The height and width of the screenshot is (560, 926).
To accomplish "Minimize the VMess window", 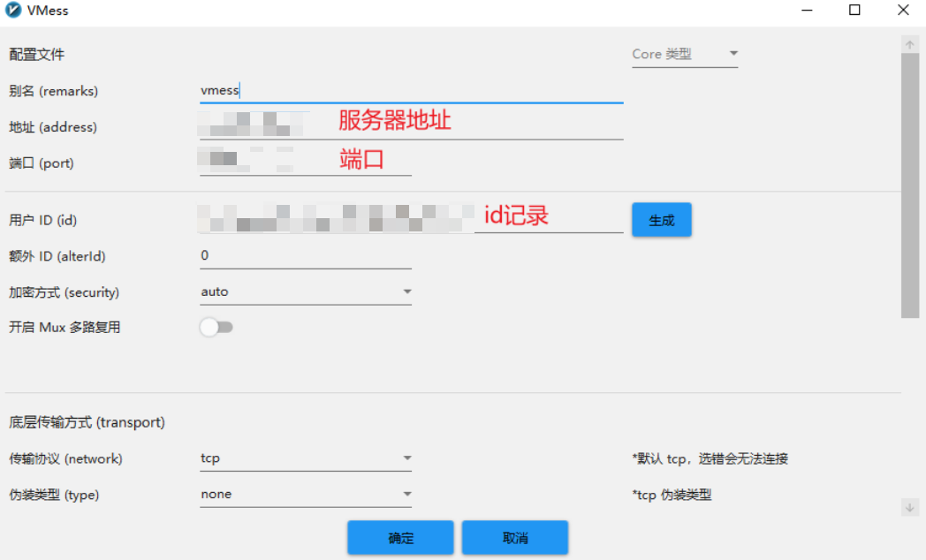I will [x=807, y=11].
